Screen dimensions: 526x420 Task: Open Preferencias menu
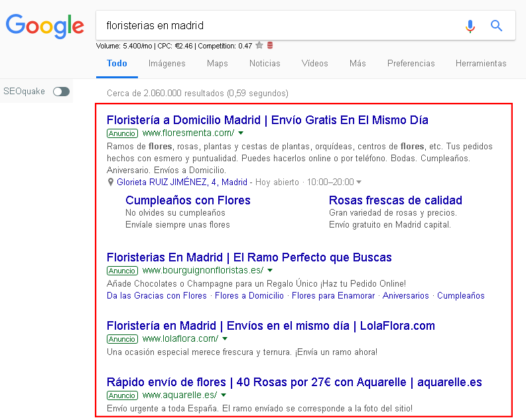(411, 64)
